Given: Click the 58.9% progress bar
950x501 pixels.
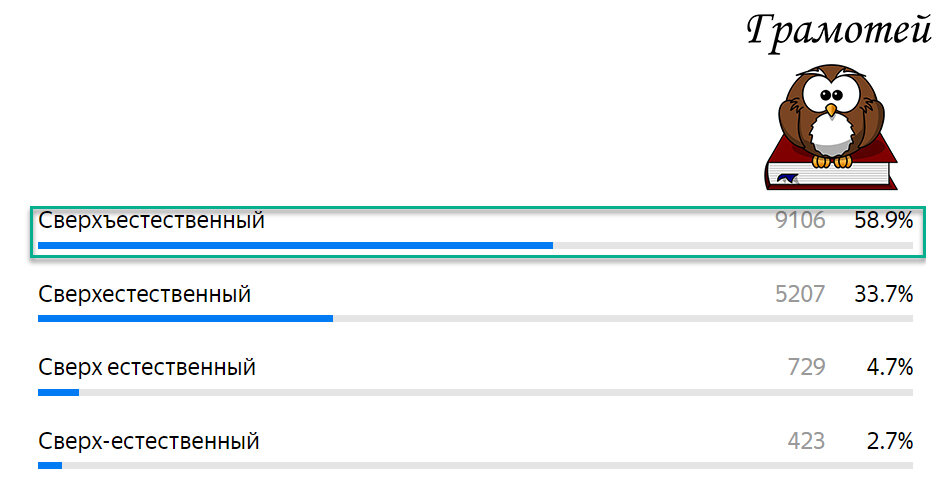Looking at the screenshot, I should 475,245.
